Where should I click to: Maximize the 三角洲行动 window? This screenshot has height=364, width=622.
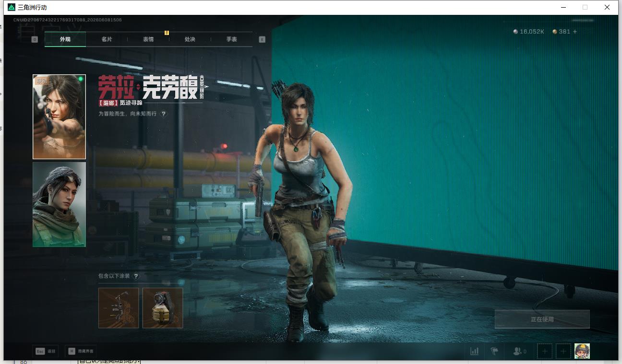tap(585, 7)
